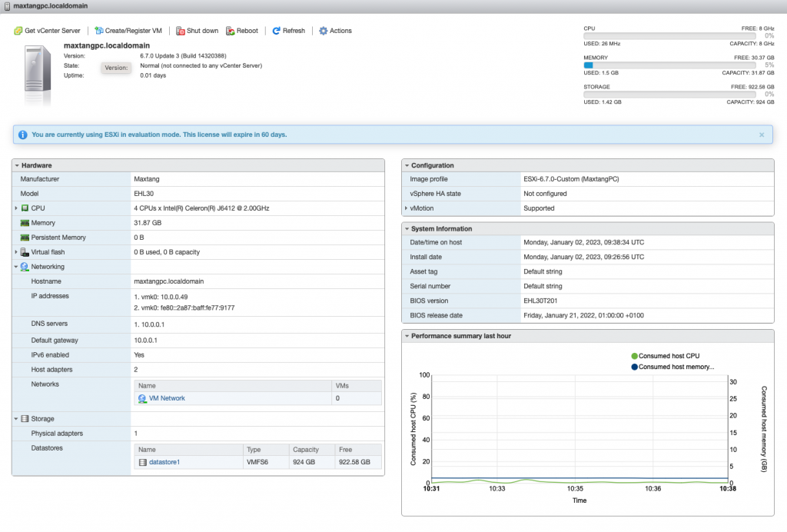Collapse the Networking section
The width and height of the screenshot is (787, 532).
tap(16, 267)
